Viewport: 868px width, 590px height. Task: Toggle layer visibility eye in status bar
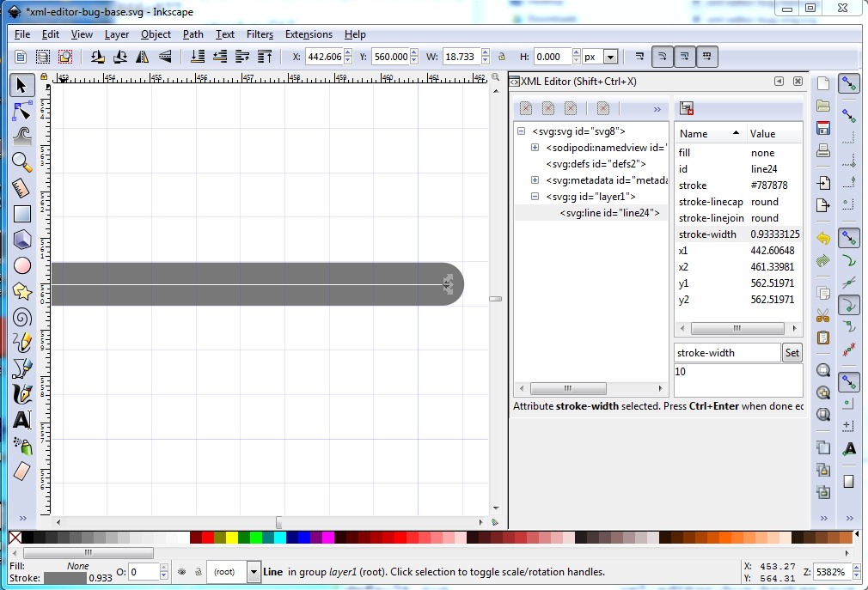pos(181,572)
